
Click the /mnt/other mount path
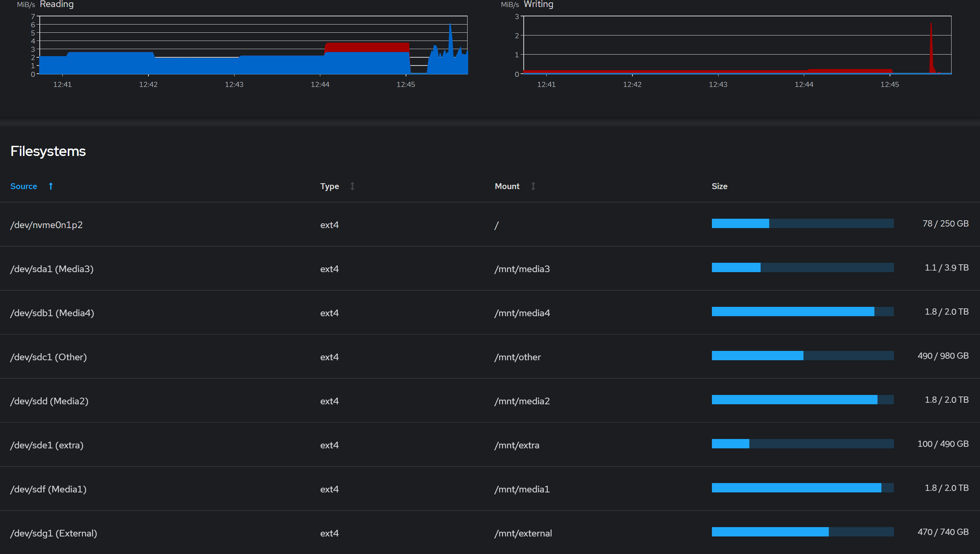pyautogui.click(x=517, y=357)
